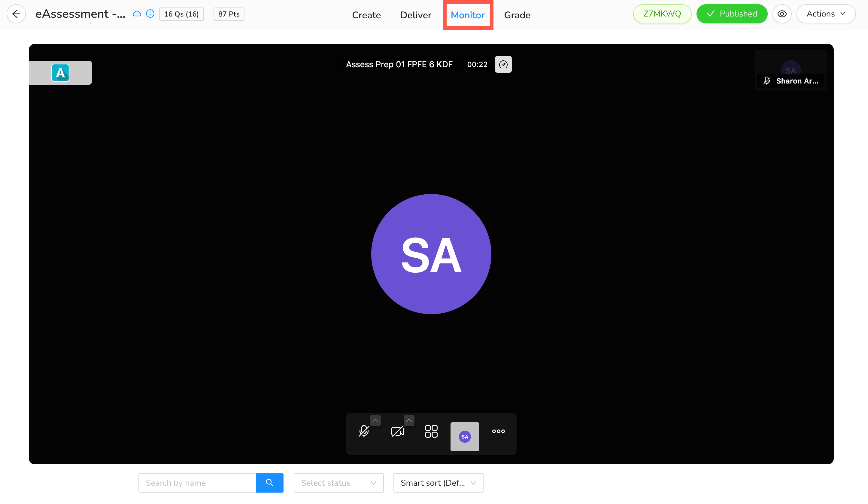The height and width of the screenshot is (504, 868).
Task: Open the three-dot more options menu
Action: (498, 431)
